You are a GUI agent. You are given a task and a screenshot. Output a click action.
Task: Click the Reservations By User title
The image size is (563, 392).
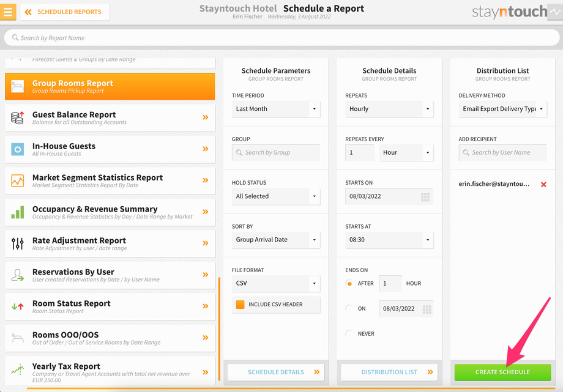(x=73, y=272)
